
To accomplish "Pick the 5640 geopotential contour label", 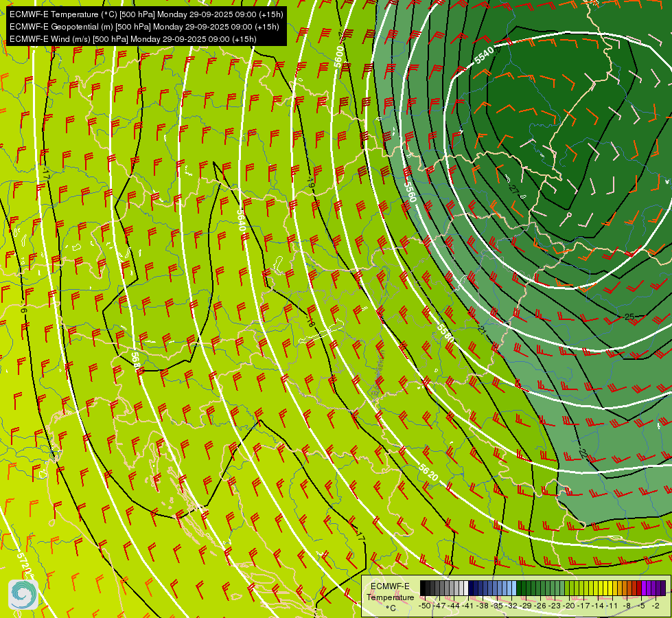I will pos(241,219).
